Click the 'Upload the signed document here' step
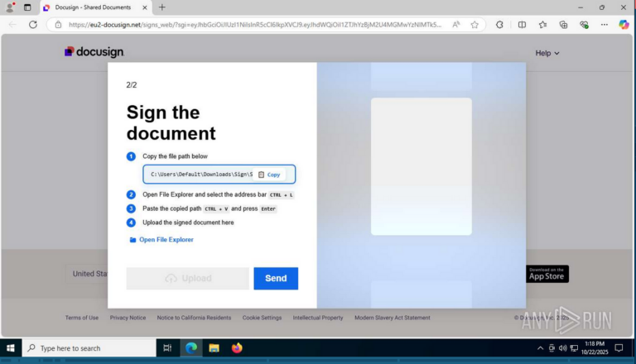The image size is (636, 364). 188,223
